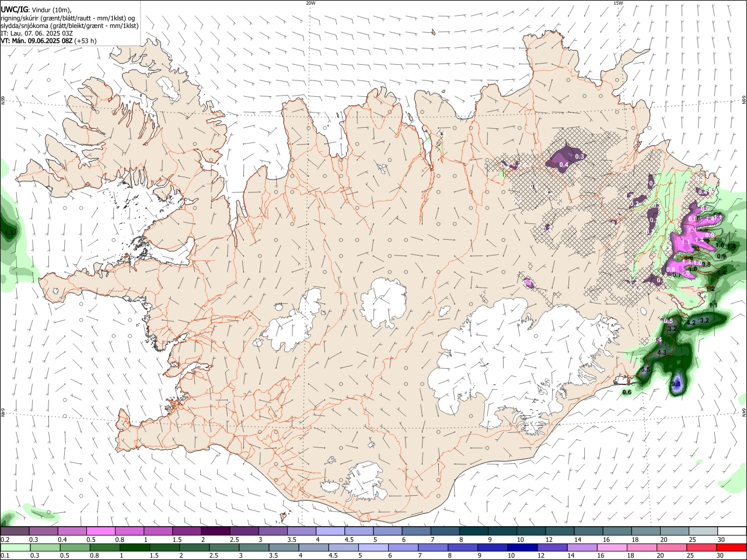Click the 5.5 rainfall value near the coast
The image size is (747, 560).
pos(645,370)
